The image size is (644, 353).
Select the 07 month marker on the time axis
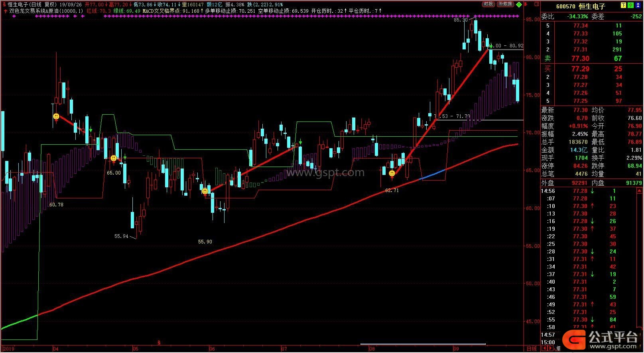click(x=284, y=349)
